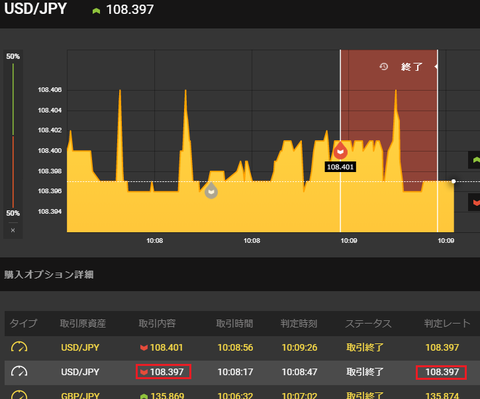This screenshot has height=399, width=480.
Task: Click the expiry time 10:07:02
Action: pyautogui.click(x=299, y=395)
